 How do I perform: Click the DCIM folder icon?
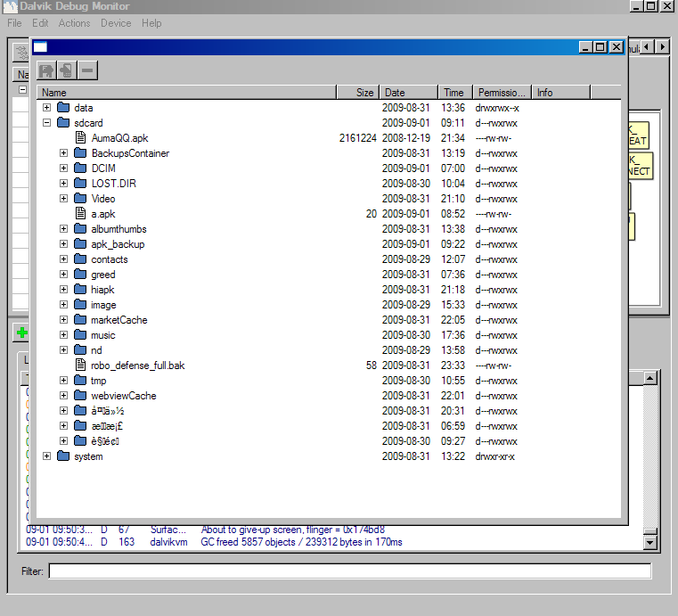[80, 168]
